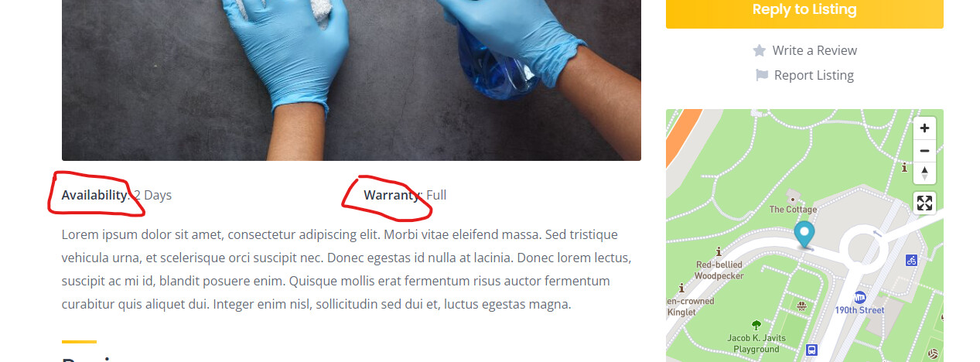Zoom out on the map
980x362 pixels.
click(x=924, y=151)
